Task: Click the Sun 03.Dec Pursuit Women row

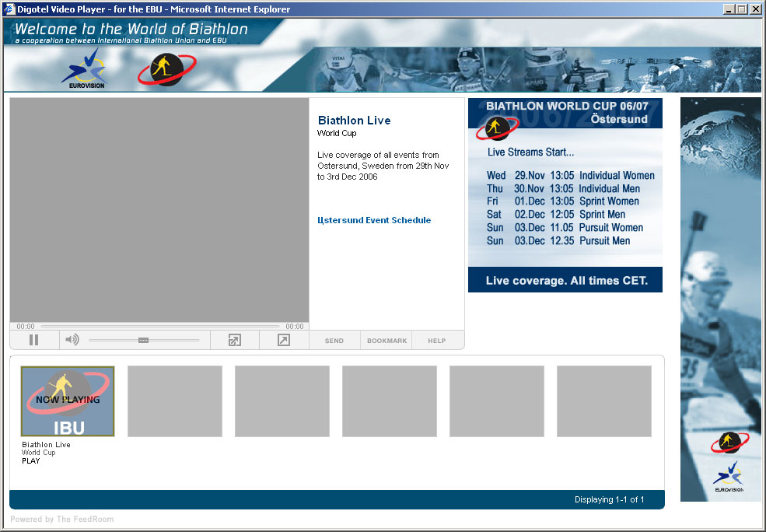Action: [565, 228]
